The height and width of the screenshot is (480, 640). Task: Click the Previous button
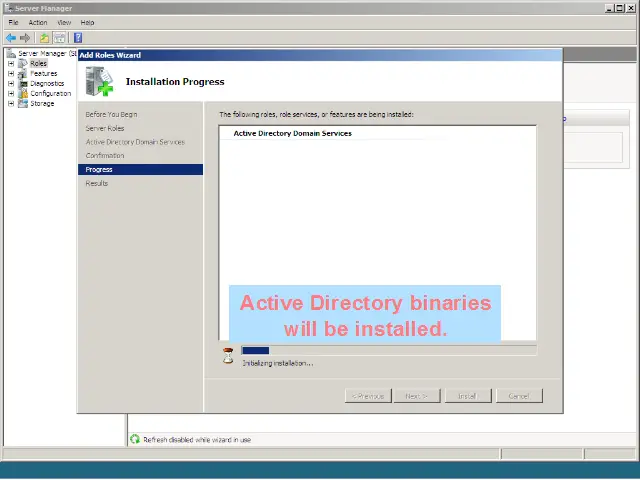368,396
